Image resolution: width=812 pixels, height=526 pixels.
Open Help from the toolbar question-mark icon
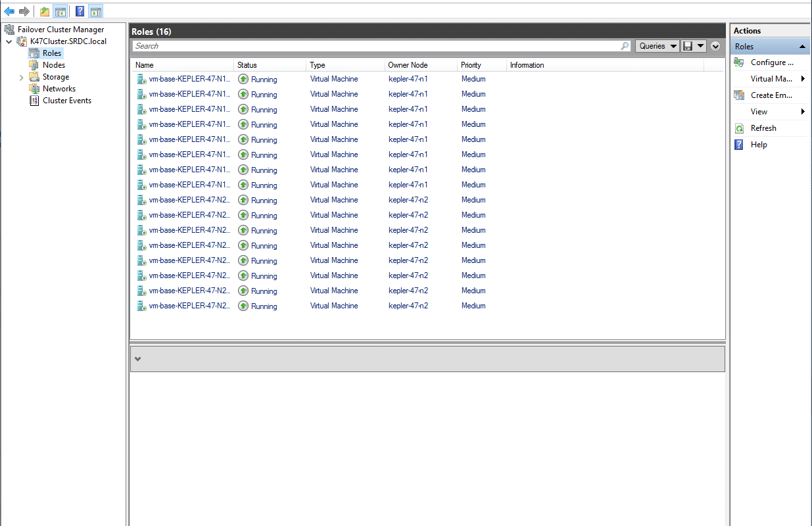(80, 11)
